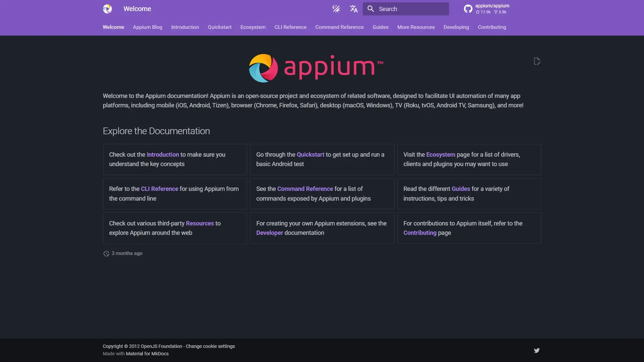This screenshot has height=362, width=644.
Task: Click the '3 months ago' timestamp
Action: (x=127, y=253)
